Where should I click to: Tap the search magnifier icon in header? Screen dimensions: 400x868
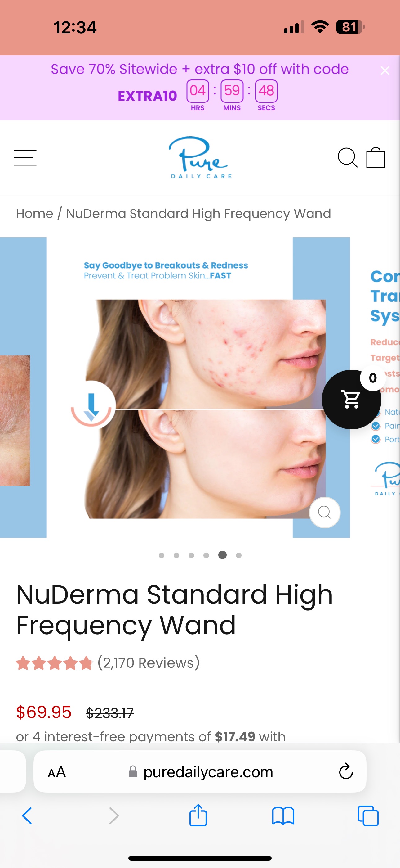pos(348,157)
